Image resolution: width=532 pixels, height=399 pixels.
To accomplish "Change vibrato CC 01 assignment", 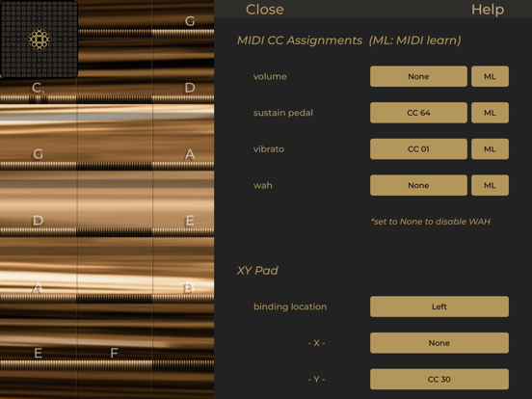I will 418,149.
